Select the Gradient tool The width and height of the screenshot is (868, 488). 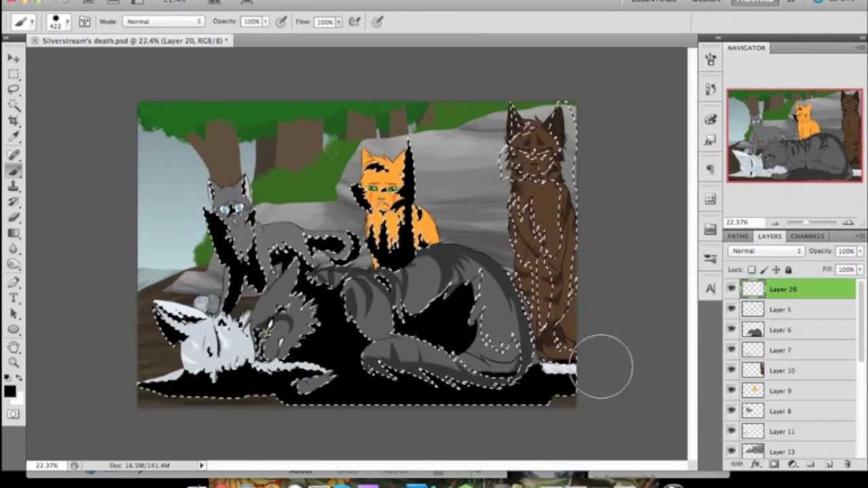(14, 233)
